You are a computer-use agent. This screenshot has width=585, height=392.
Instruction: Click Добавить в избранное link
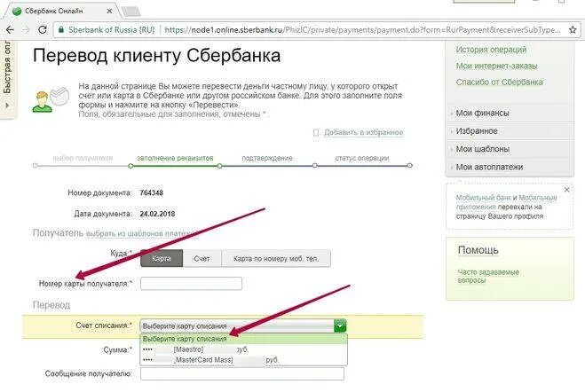point(364,132)
